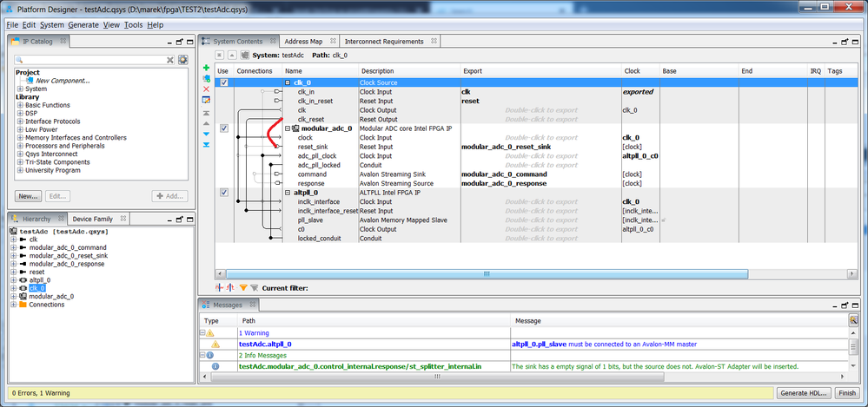Click the blue move down arrow icon
868x407 pixels.
pos(206,134)
